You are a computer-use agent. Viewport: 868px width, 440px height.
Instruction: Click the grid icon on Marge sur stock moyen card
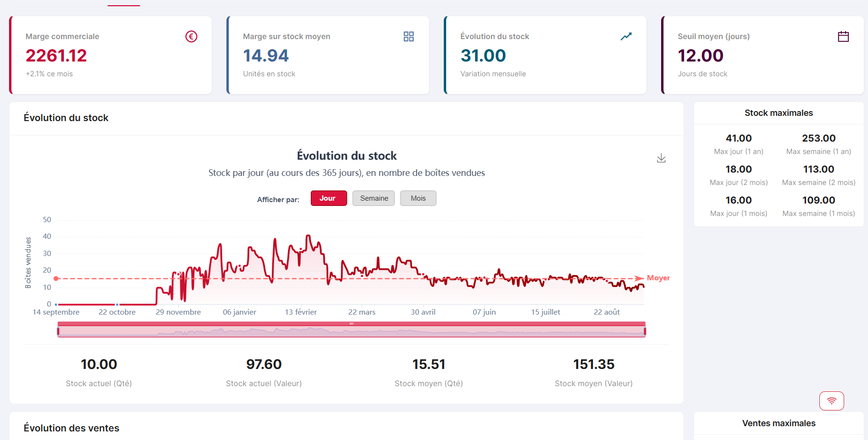408,36
